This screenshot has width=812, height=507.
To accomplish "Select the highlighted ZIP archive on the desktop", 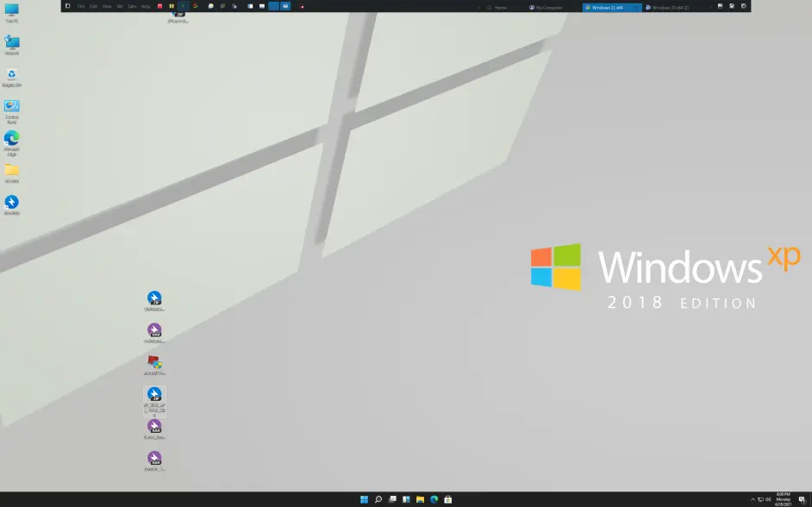I will pyautogui.click(x=154, y=401).
